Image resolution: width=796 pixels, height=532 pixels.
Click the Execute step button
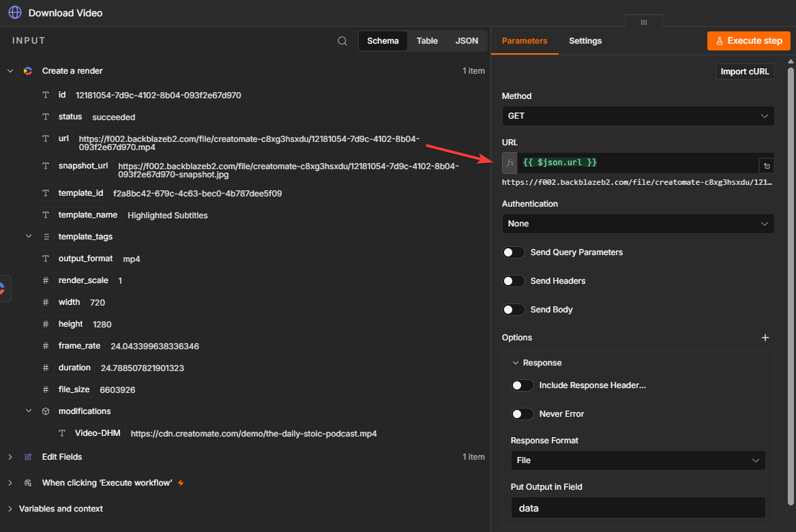(748, 41)
